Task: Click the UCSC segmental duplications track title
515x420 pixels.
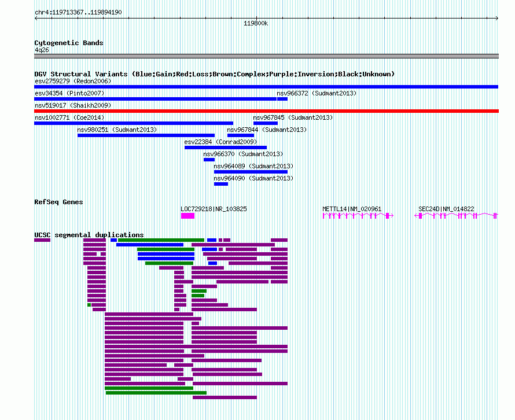Action: pyautogui.click(x=89, y=235)
